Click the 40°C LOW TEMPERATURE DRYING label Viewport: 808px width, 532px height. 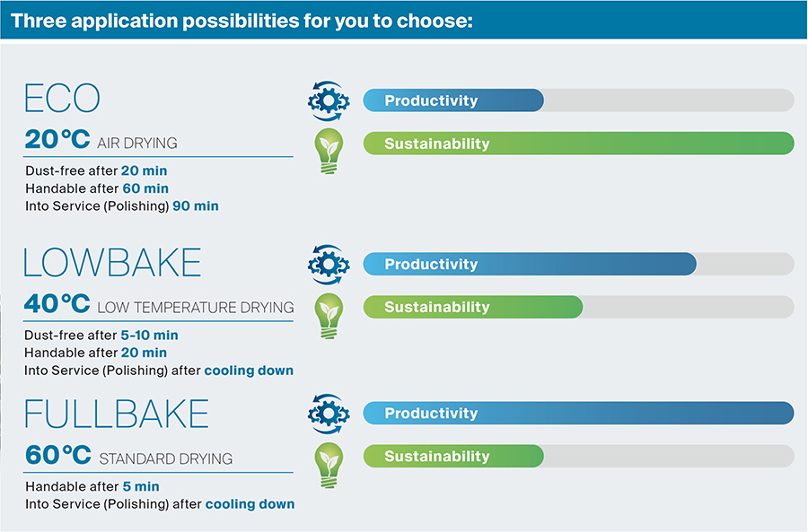159,304
